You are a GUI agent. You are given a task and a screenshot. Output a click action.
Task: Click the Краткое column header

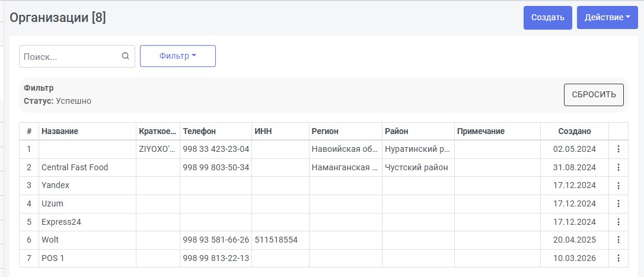click(158, 131)
